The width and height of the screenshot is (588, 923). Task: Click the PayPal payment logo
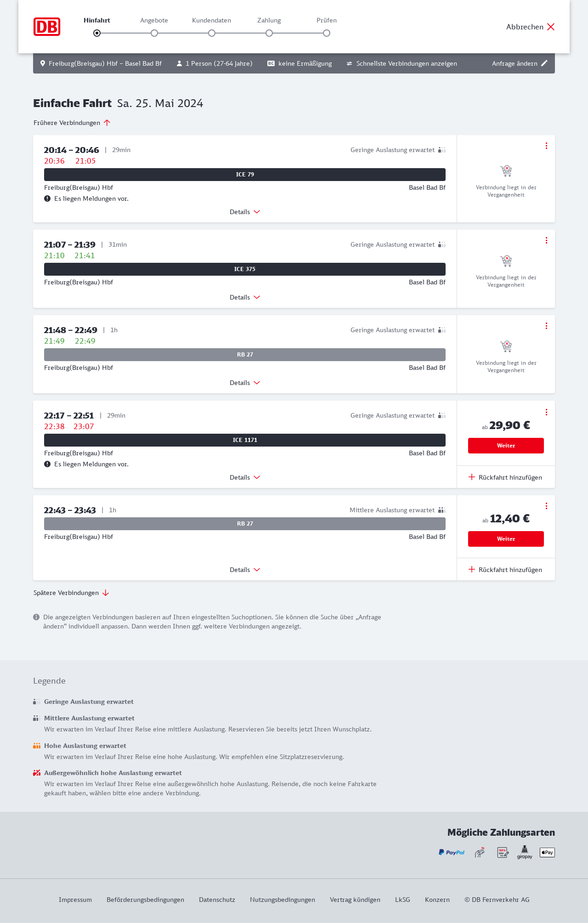pyautogui.click(x=451, y=852)
